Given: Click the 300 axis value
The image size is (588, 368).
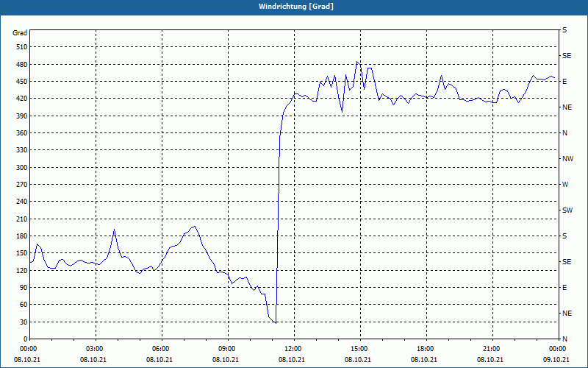Looking at the screenshot, I should (x=22, y=167).
